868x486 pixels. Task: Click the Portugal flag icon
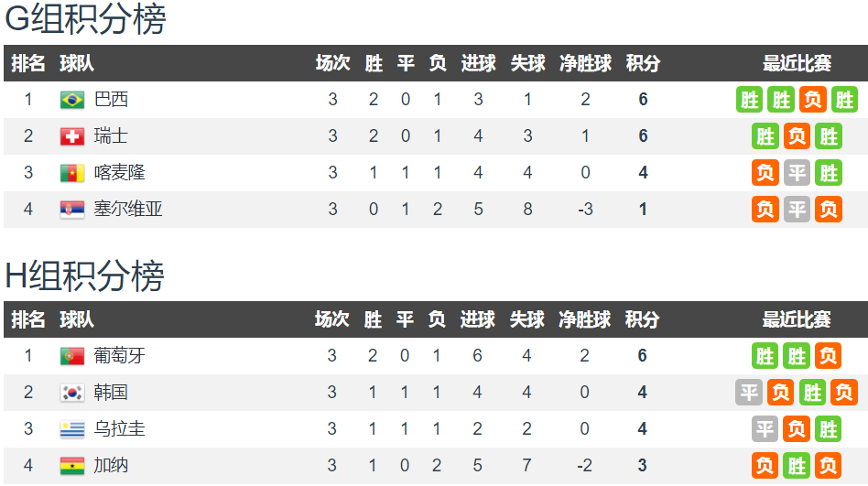(x=72, y=356)
